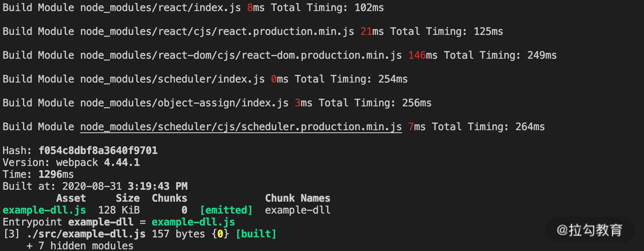Click the Chunk Names column header
This screenshot has width=644, height=251.
pos(297,198)
